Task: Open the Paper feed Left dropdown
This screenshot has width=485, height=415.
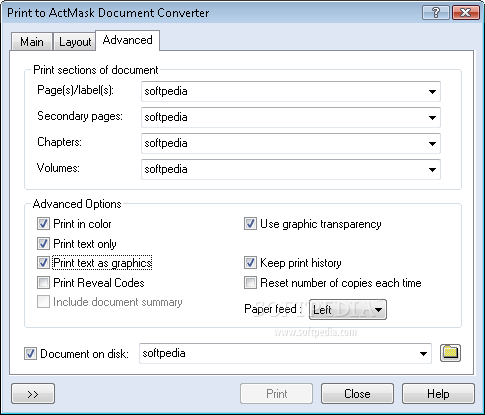Action: [348, 310]
